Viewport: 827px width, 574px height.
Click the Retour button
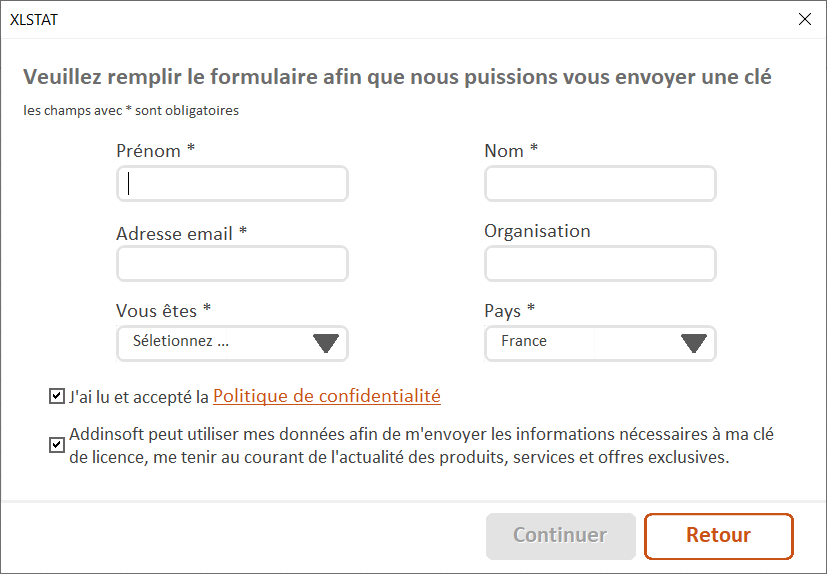(718, 535)
